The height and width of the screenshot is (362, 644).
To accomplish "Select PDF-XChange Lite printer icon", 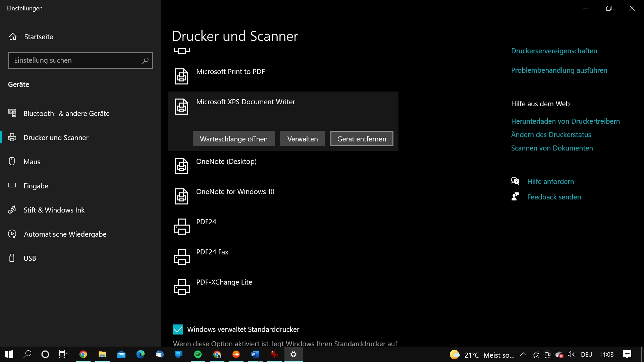I will click(182, 287).
